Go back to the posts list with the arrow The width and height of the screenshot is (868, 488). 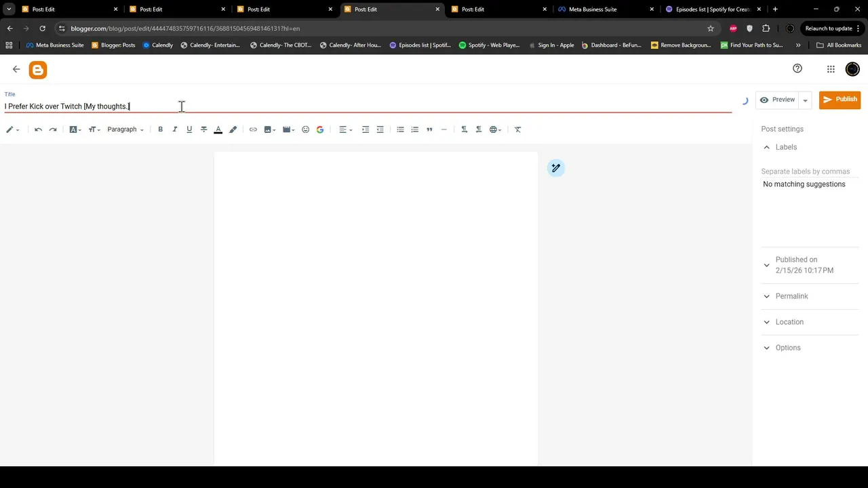click(16, 69)
